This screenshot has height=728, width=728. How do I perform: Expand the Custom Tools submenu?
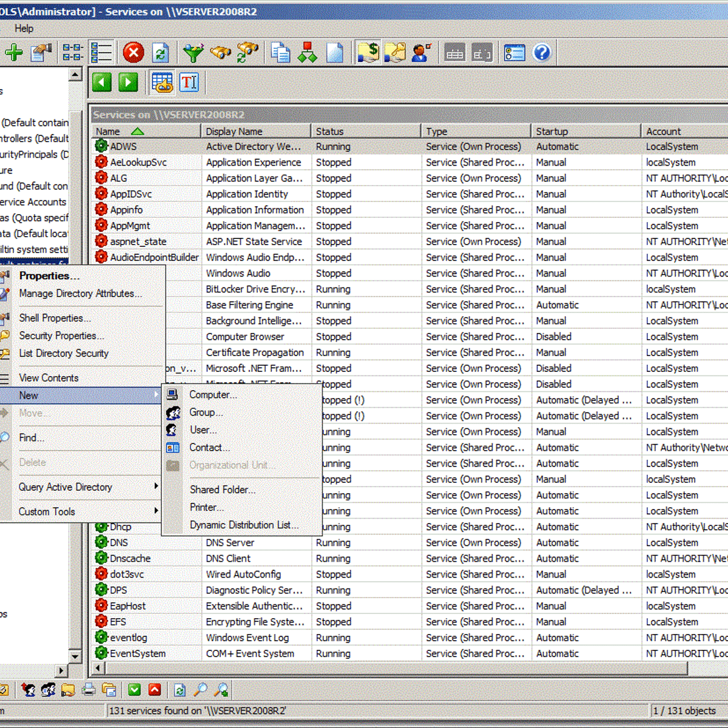(157, 511)
